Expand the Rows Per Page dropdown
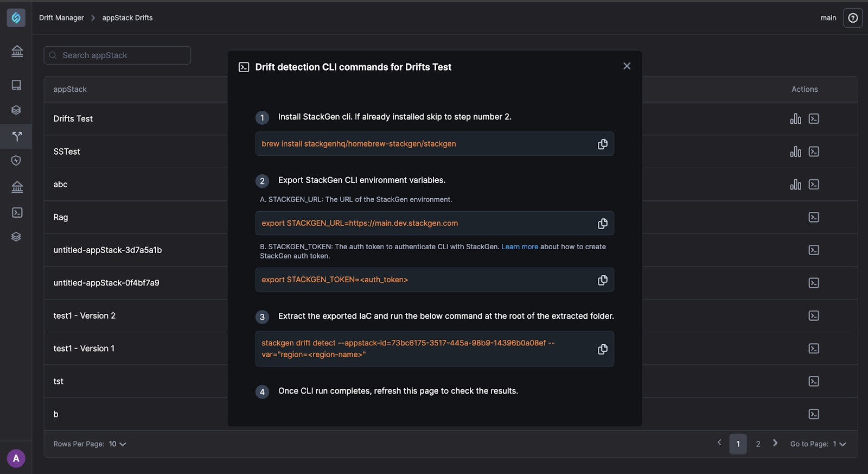Screen dimensions: 868x474 118,444
